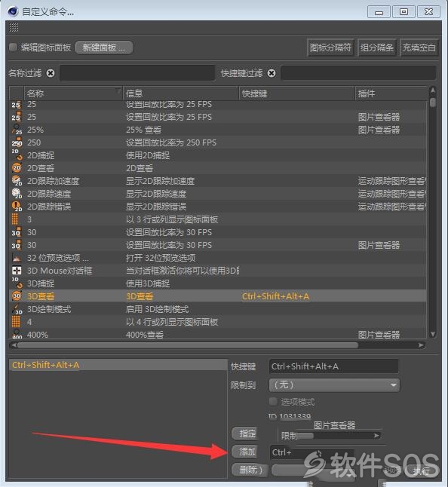448x487 pixels.
Task: Click the 3D查看 row icon
Action: 17,296
